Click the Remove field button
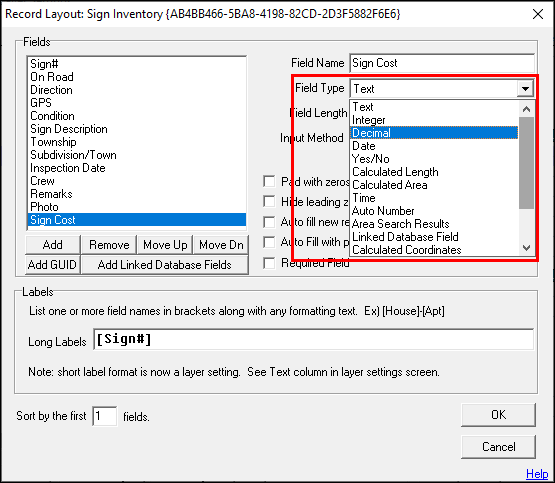The width and height of the screenshot is (555, 483). 109,245
